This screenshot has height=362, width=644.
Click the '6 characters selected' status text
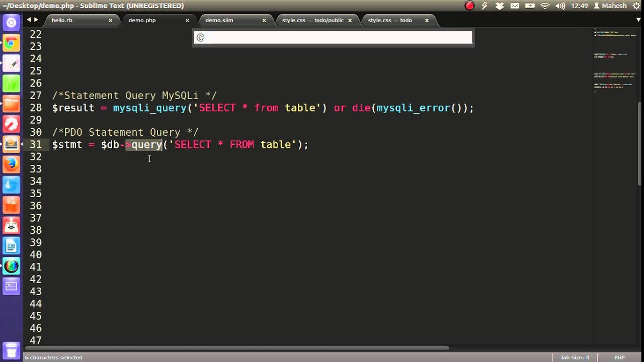click(54, 357)
